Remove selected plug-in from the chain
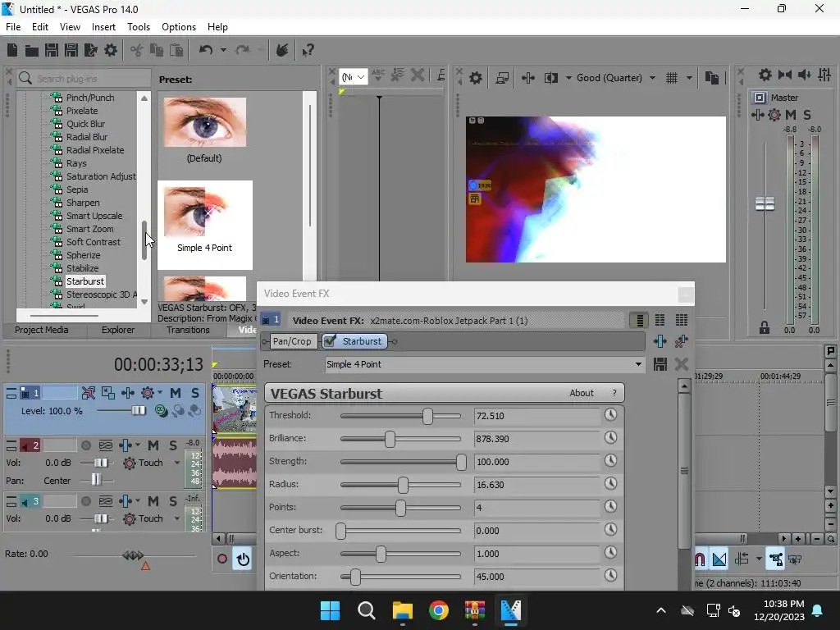 [682, 341]
